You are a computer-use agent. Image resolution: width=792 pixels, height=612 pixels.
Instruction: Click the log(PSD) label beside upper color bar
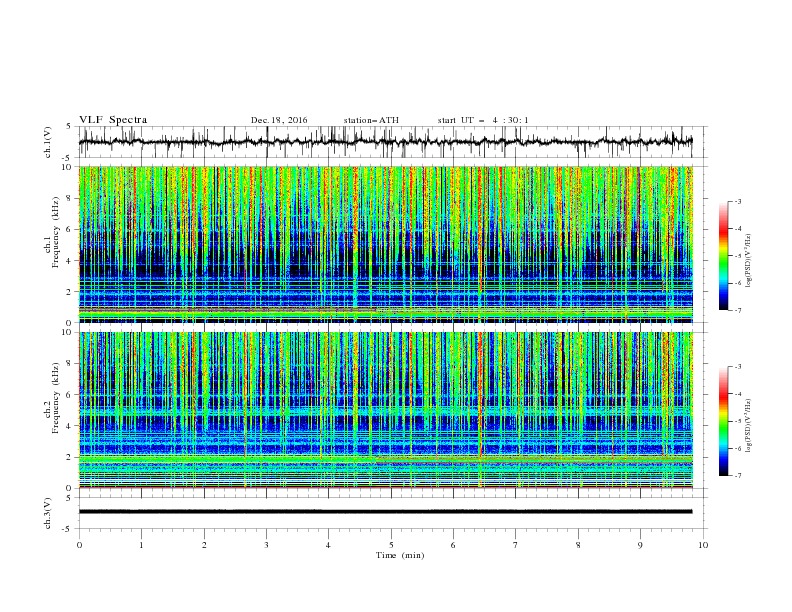coord(749,261)
